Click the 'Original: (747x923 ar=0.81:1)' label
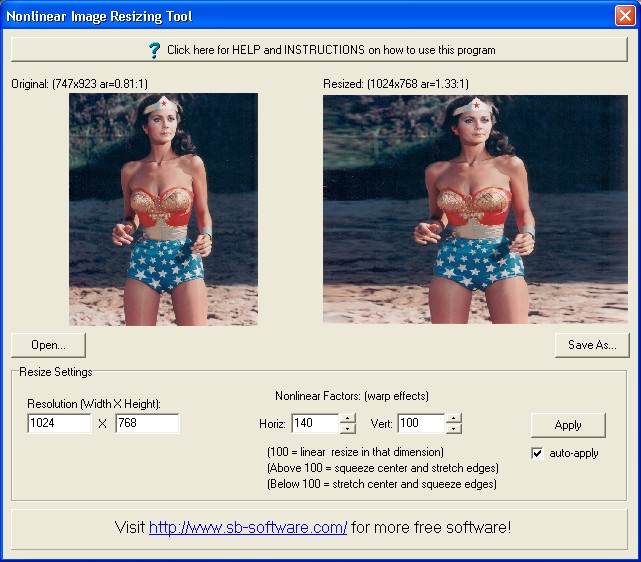 click(79, 84)
